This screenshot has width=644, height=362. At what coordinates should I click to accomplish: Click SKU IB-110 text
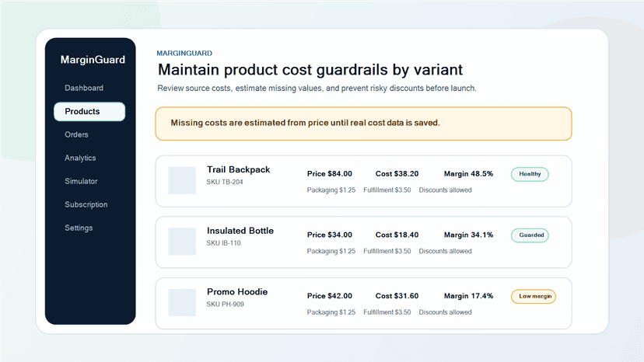223,243
